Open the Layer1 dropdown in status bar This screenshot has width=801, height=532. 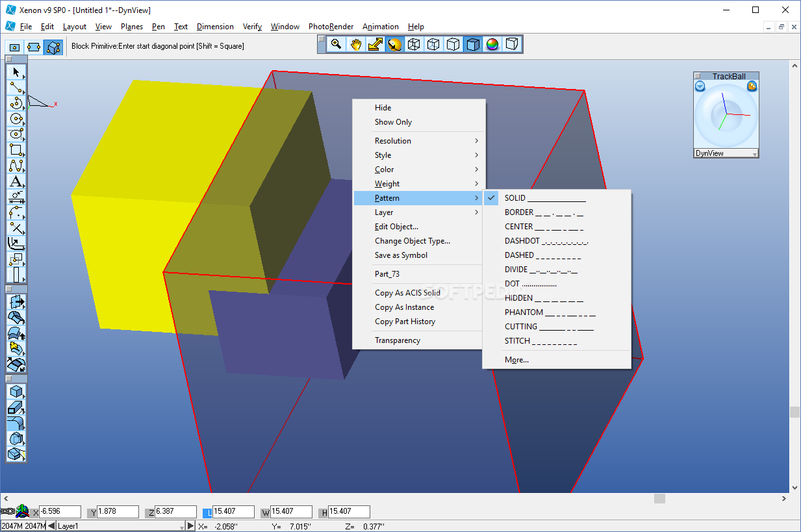(121, 526)
